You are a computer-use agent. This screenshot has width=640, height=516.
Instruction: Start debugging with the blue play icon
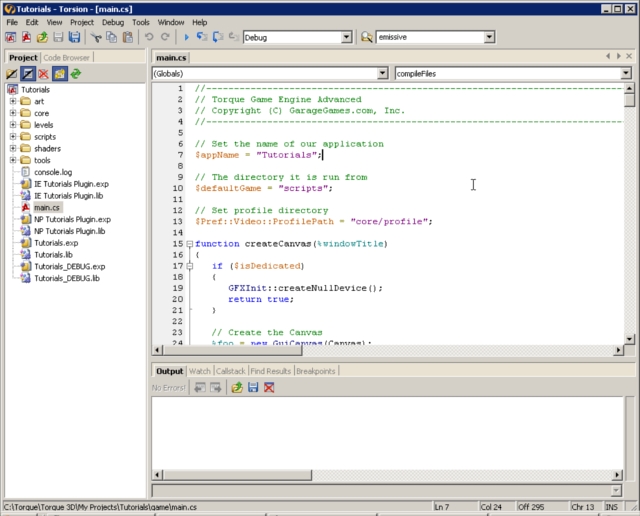tap(187, 37)
